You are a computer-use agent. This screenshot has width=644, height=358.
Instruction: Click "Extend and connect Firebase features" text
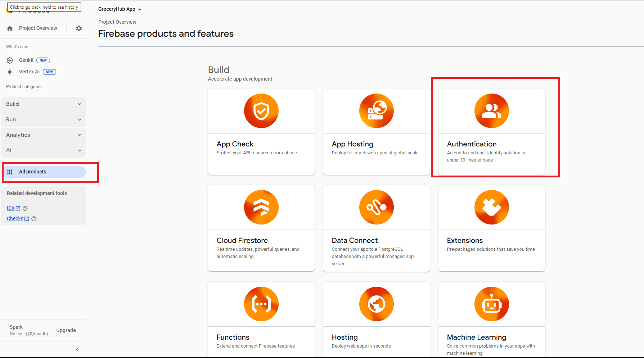point(256,346)
